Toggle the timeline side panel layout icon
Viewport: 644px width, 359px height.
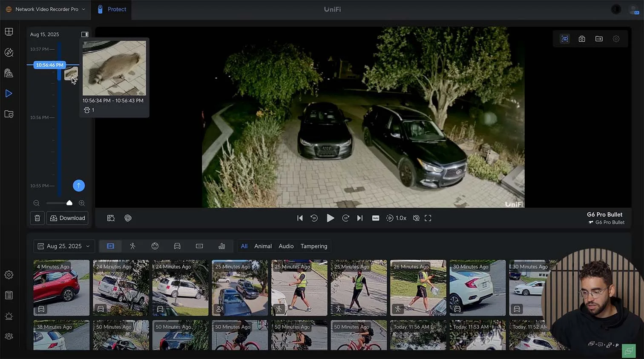pyautogui.click(x=85, y=34)
